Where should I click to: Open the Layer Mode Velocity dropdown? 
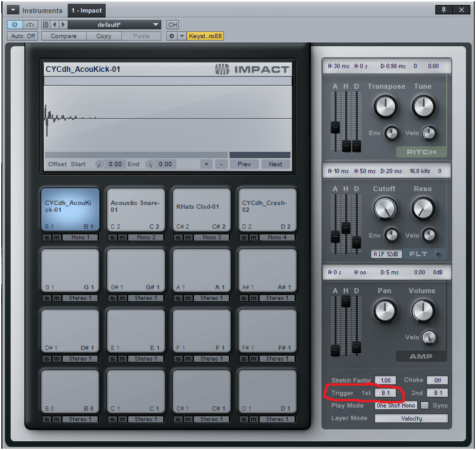pos(412,418)
